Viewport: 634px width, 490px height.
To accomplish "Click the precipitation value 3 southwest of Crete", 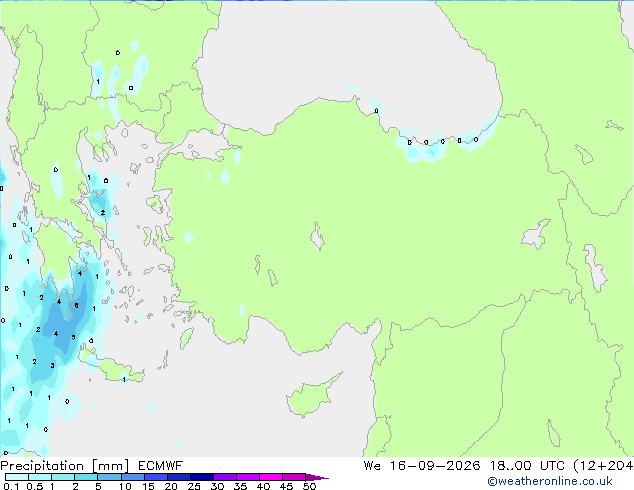I will point(52,366).
